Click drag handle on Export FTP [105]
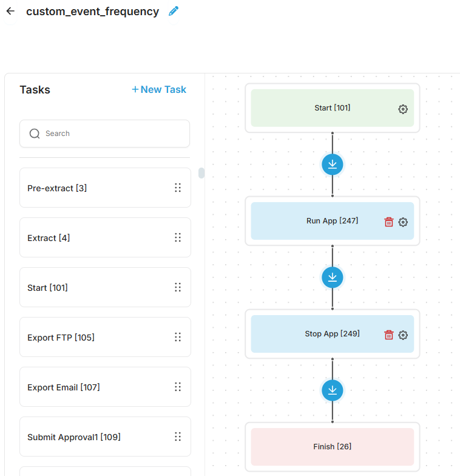This screenshot has height=476, width=460. [178, 337]
